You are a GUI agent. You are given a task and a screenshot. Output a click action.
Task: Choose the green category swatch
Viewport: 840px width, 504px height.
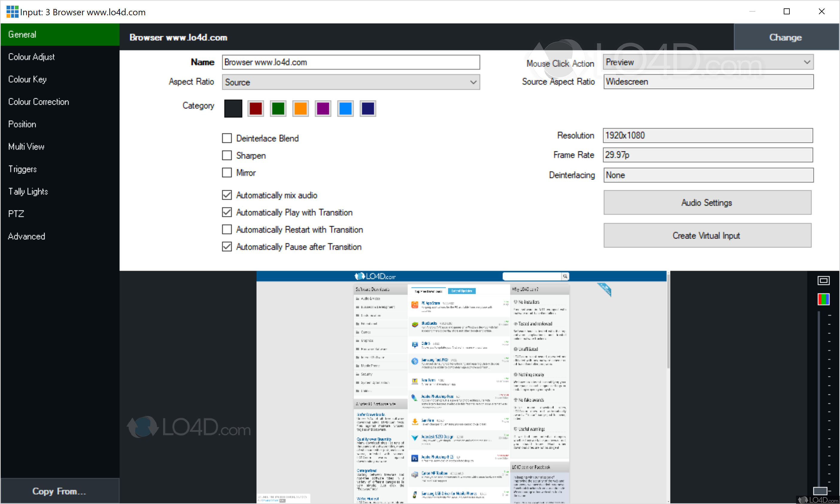pyautogui.click(x=278, y=109)
